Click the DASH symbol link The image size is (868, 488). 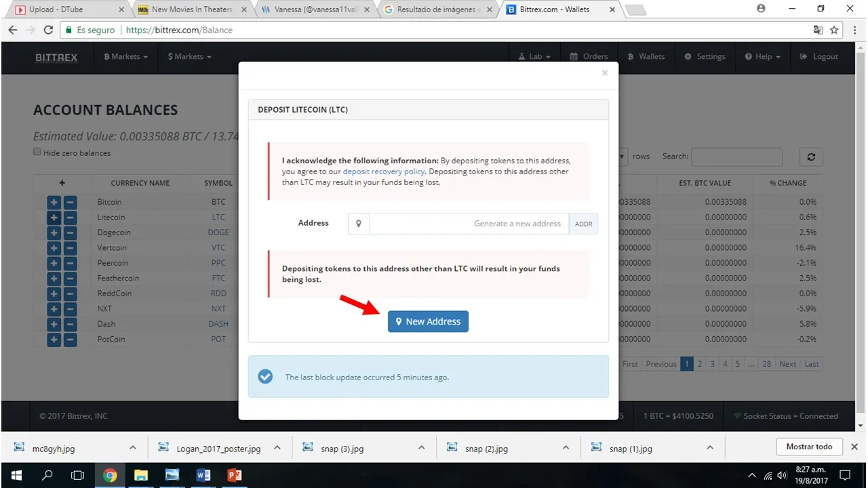[x=218, y=324]
